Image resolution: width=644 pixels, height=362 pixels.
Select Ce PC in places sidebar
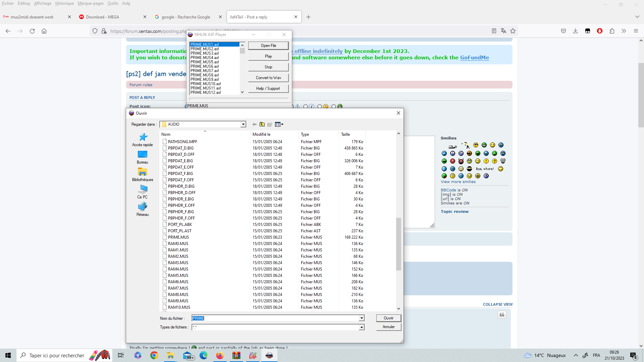[143, 192]
